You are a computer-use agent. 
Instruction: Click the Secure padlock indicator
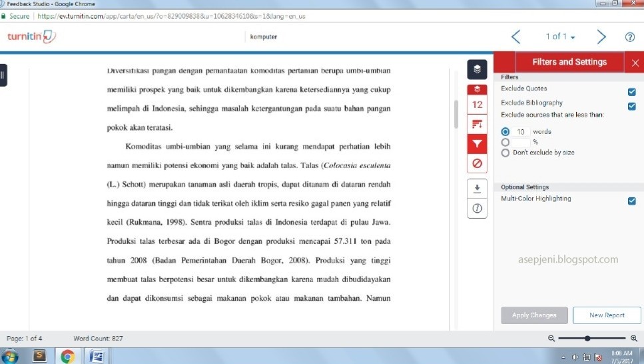coord(15,16)
